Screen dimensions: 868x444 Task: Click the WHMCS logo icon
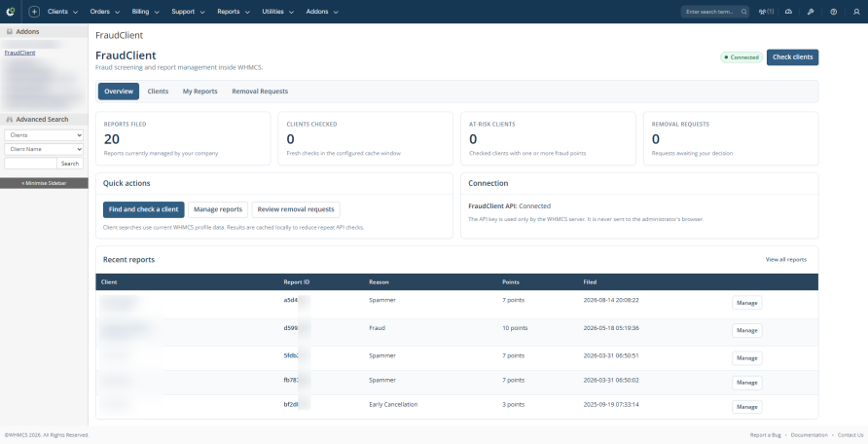(10, 11)
